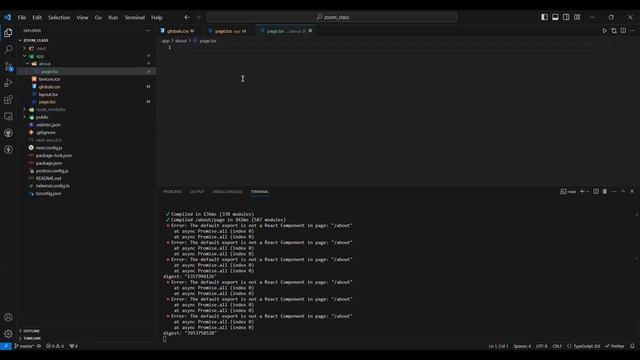This screenshot has width=640, height=360.
Task: Go back with navigation arrow
Action: tap(187, 17)
